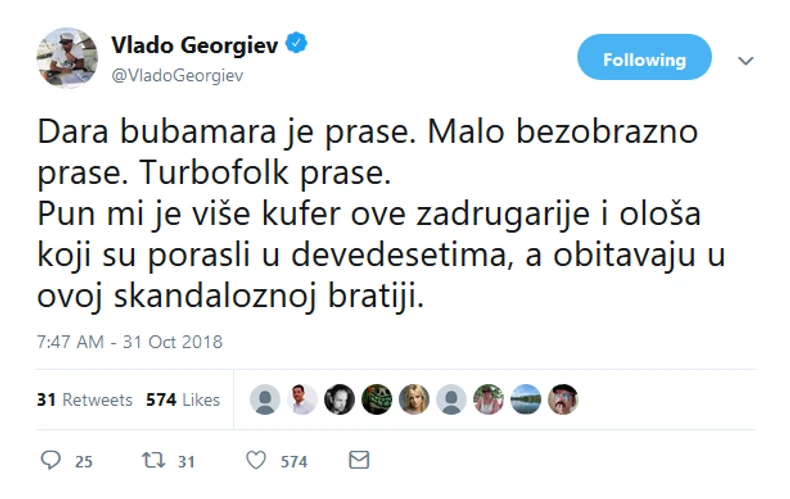790x499 pixels.
Task: Click the @VladoGeorgiev handle
Action: pyautogui.click(x=177, y=75)
